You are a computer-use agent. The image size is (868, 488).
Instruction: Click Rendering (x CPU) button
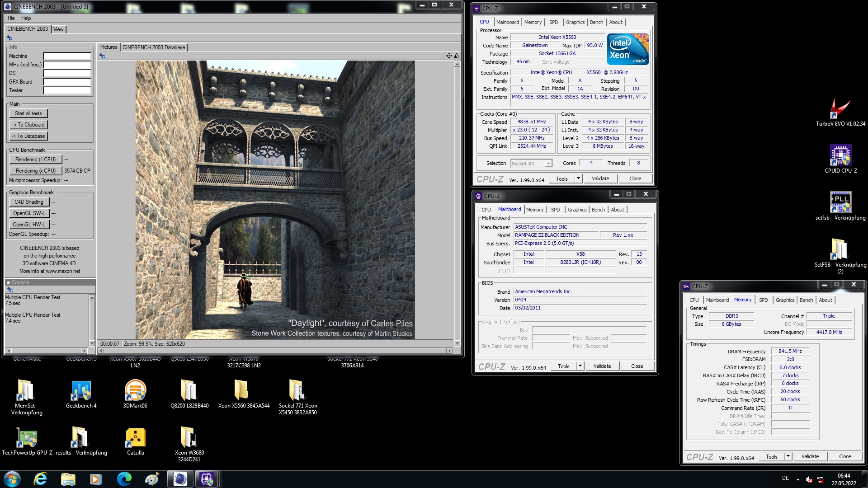point(36,171)
